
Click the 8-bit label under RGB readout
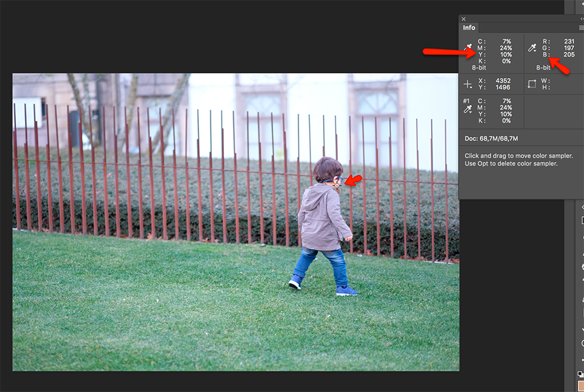pyautogui.click(x=543, y=68)
